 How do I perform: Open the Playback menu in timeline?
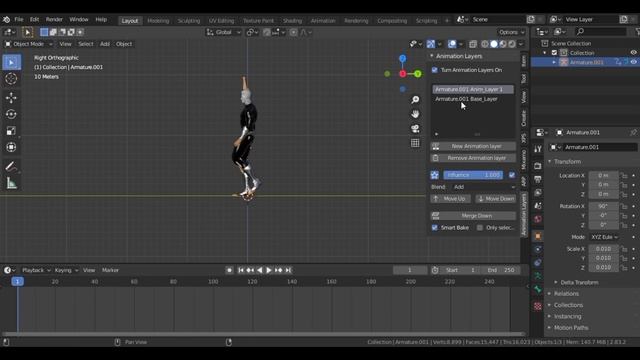[36, 270]
